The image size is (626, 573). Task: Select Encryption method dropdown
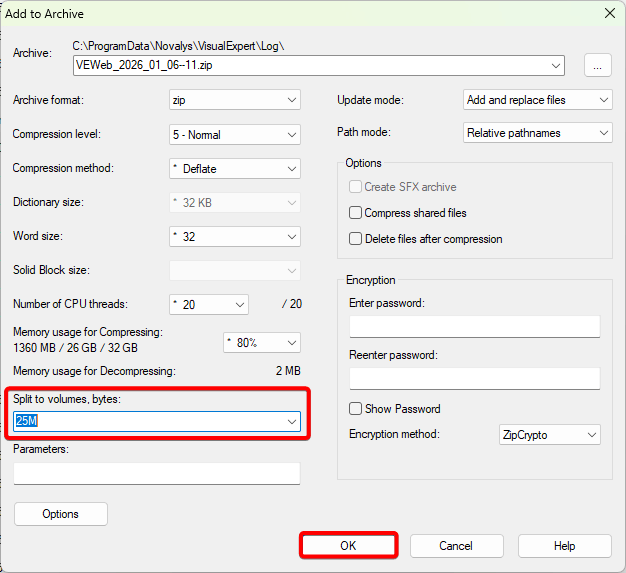(x=549, y=435)
